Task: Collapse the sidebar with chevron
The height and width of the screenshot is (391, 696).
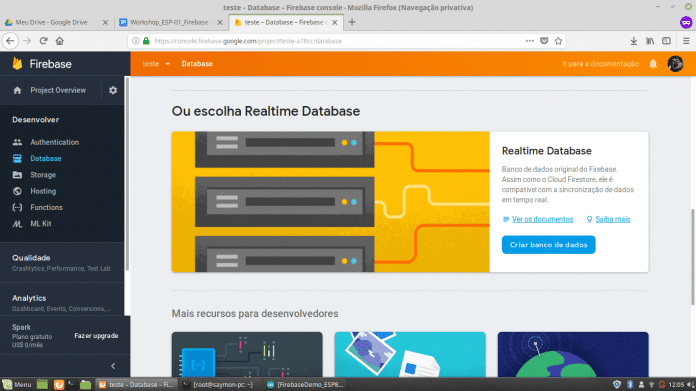Action: pos(113,366)
